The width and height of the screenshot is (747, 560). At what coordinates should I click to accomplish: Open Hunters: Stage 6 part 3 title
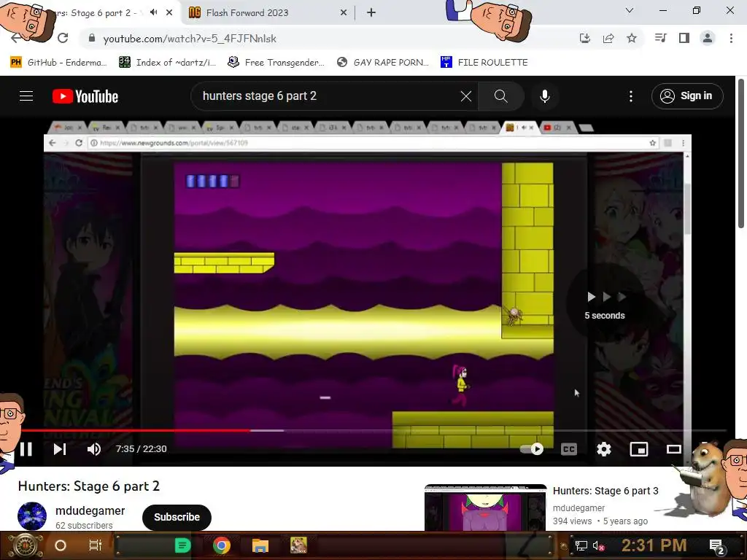(605, 491)
